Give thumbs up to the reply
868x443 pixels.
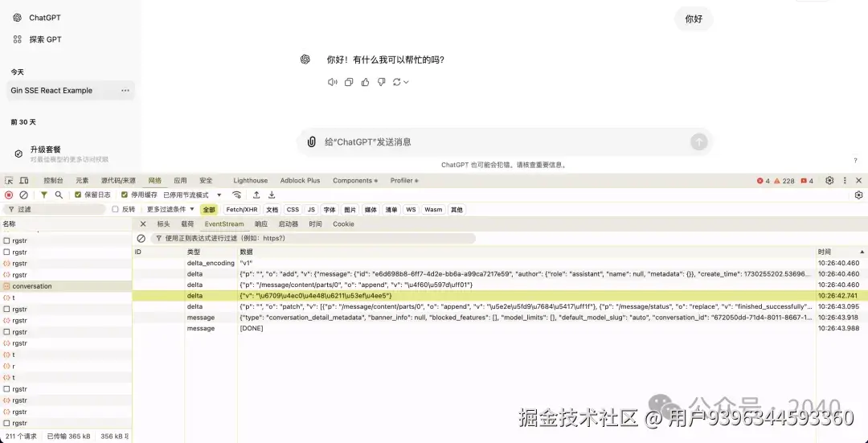(365, 82)
